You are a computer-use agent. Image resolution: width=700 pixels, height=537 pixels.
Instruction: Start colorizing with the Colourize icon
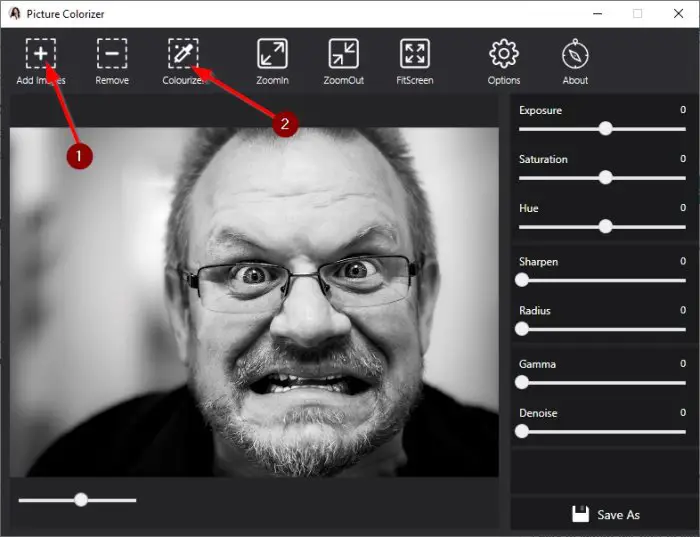click(x=183, y=54)
